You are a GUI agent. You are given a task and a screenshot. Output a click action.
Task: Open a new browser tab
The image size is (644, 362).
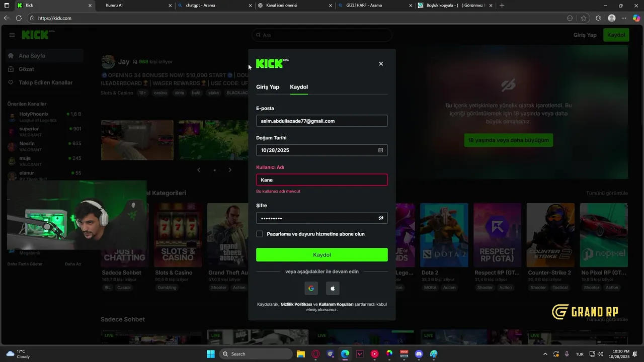(502, 6)
